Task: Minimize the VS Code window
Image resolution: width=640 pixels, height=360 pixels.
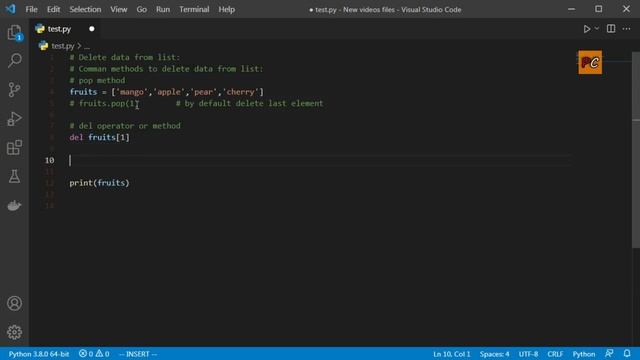Action: (571, 9)
